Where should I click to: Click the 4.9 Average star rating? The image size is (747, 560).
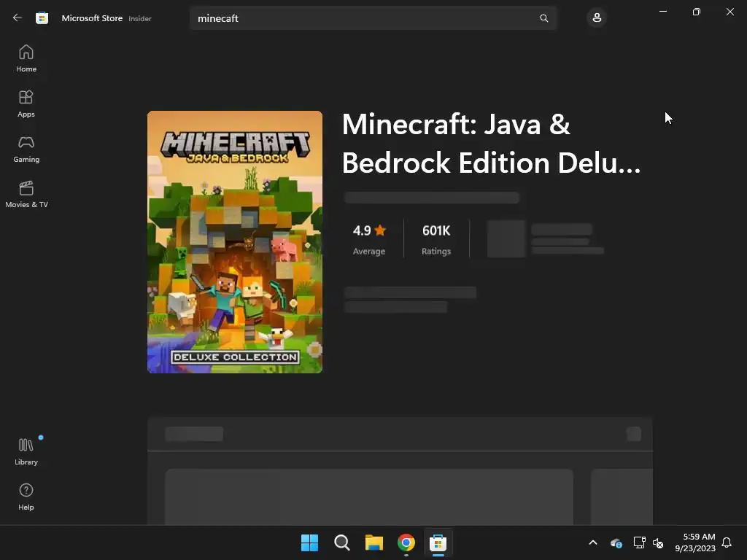[369, 239]
